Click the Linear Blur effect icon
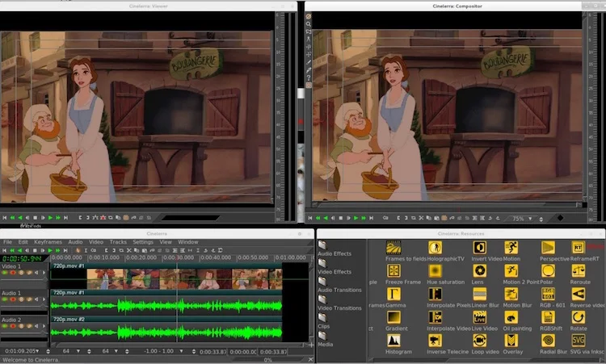 (480, 294)
